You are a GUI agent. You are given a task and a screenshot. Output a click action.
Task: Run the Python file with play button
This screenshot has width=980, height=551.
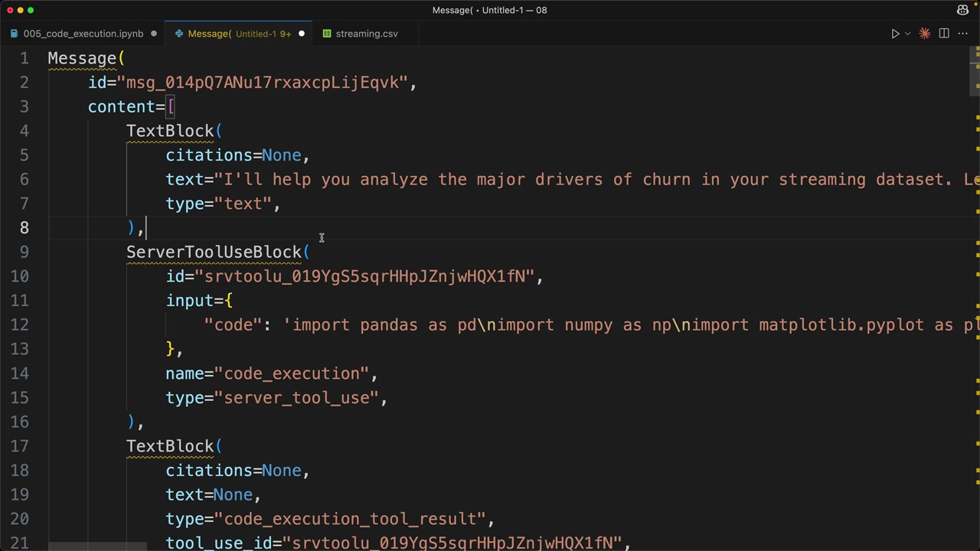point(894,34)
